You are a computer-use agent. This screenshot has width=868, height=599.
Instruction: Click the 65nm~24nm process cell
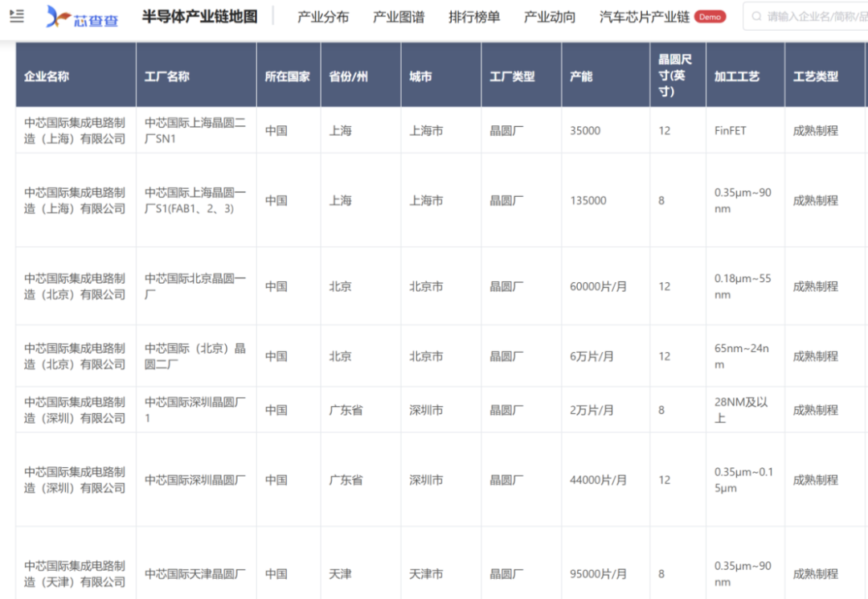(741, 356)
